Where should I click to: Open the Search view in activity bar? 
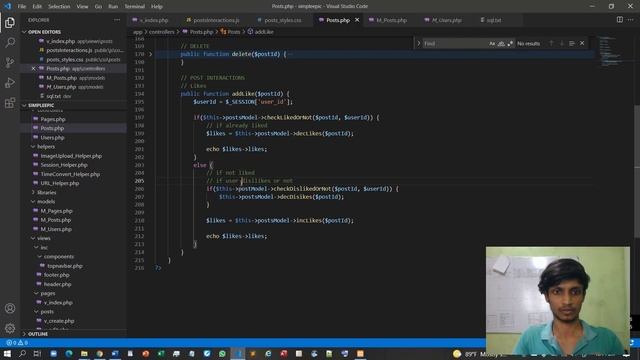click(10, 42)
